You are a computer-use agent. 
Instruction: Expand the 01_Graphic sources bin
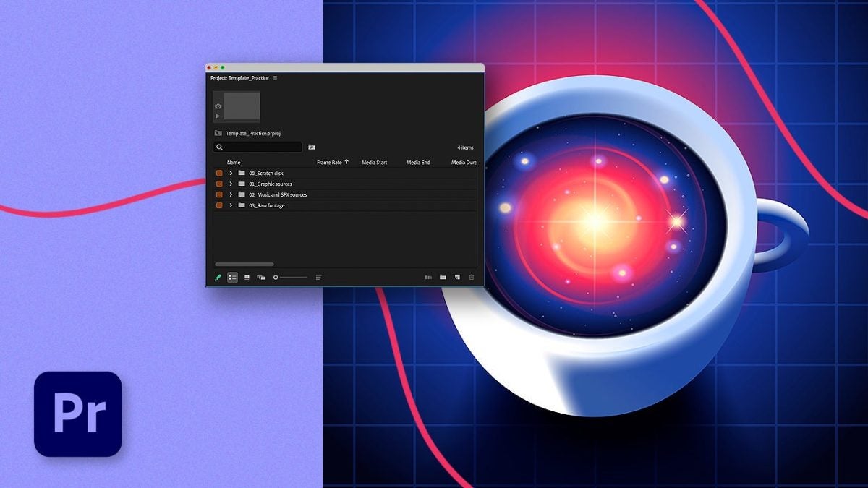231,184
